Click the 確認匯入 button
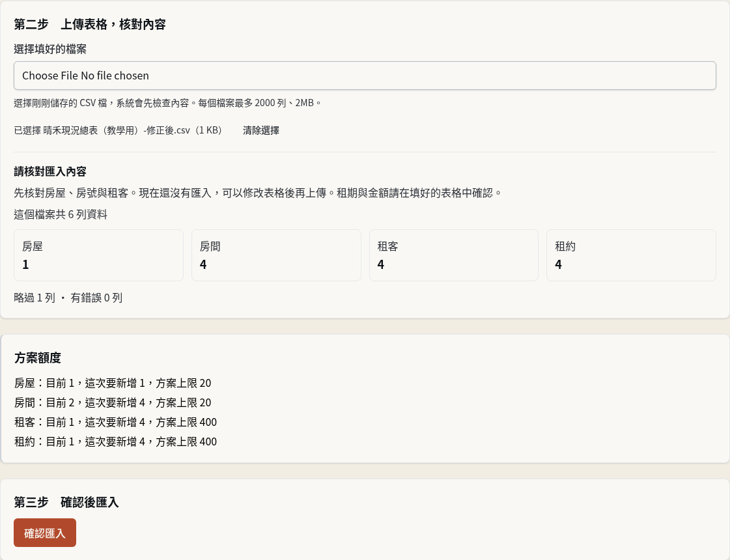 pos(45,533)
